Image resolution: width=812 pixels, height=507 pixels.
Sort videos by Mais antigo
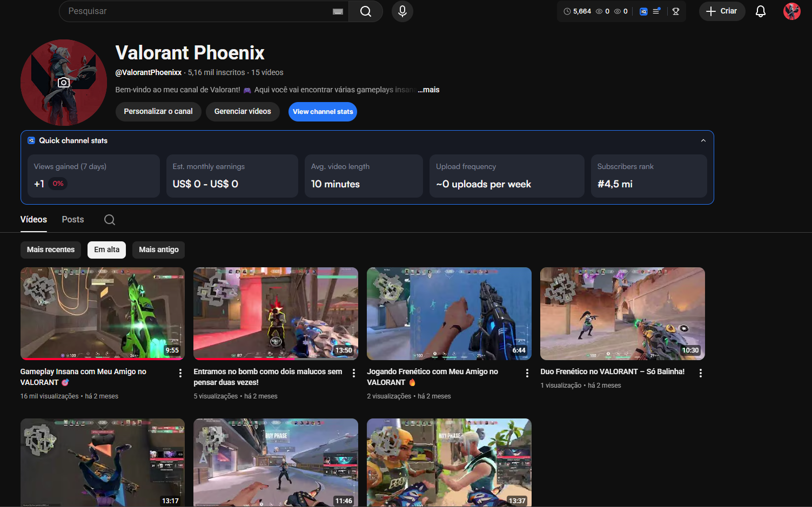point(159,249)
